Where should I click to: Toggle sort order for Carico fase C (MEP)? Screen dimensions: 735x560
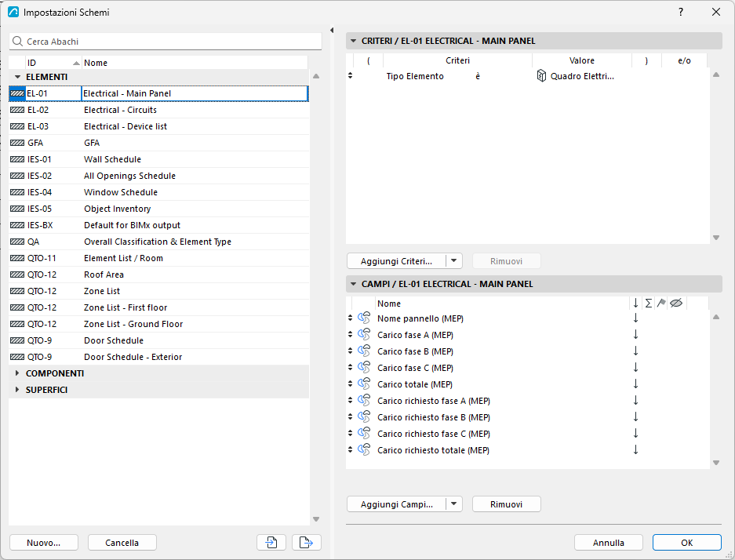pos(635,367)
